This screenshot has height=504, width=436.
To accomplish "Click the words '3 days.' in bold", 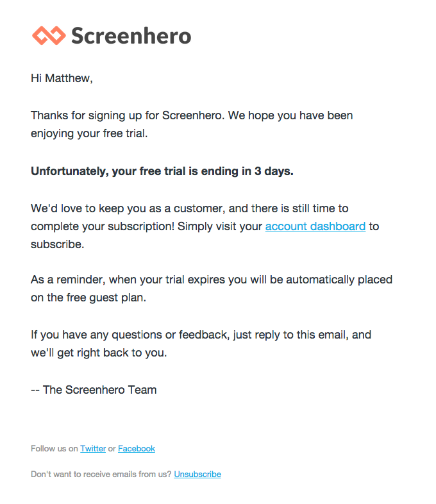I will (x=274, y=171).
